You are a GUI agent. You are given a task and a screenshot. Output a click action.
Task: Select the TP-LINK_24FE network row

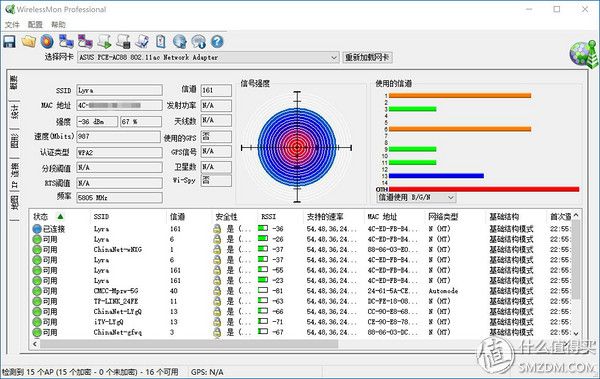(302, 301)
